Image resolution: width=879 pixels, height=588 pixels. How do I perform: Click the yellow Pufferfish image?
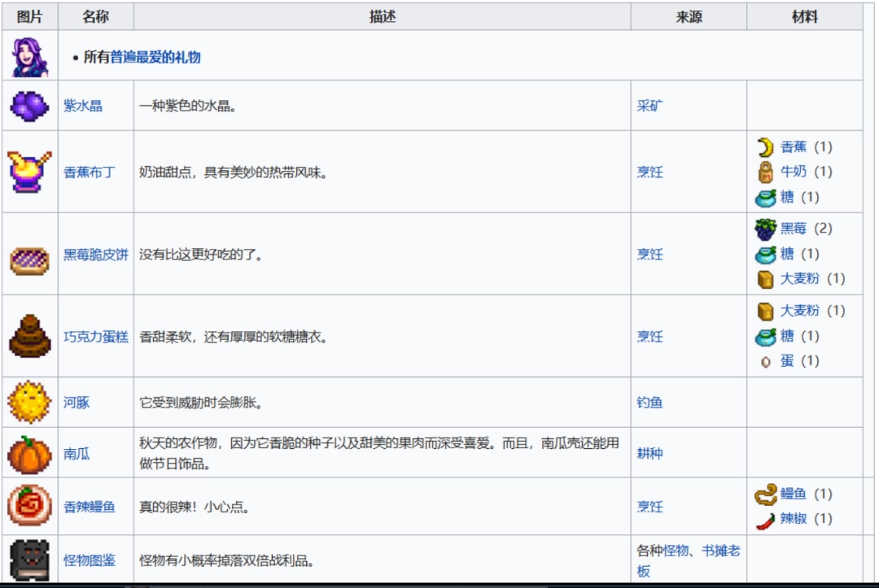tap(30, 402)
